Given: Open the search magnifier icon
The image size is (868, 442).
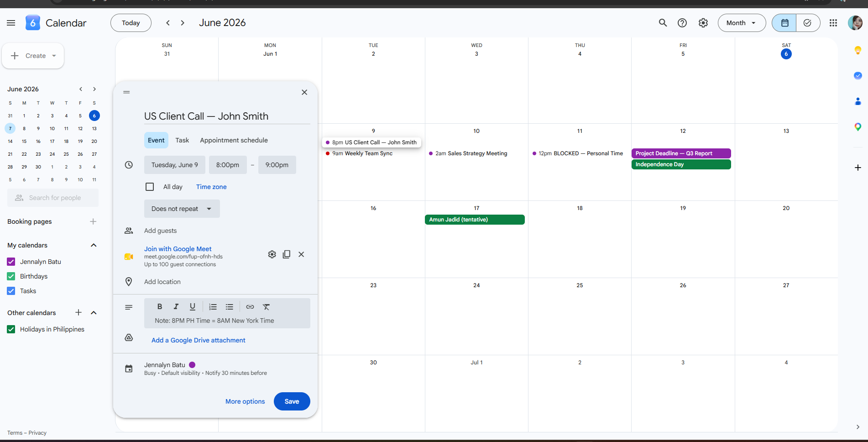Looking at the screenshot, I should (x=663, y=23).
